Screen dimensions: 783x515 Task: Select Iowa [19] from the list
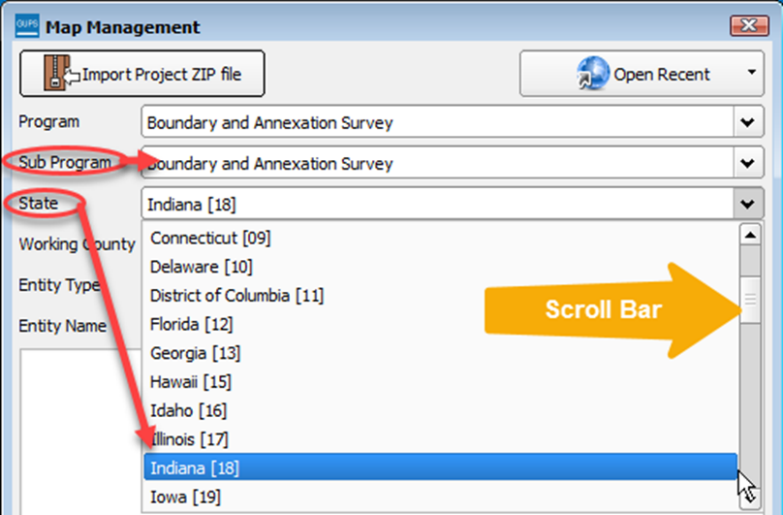[185, 497]
